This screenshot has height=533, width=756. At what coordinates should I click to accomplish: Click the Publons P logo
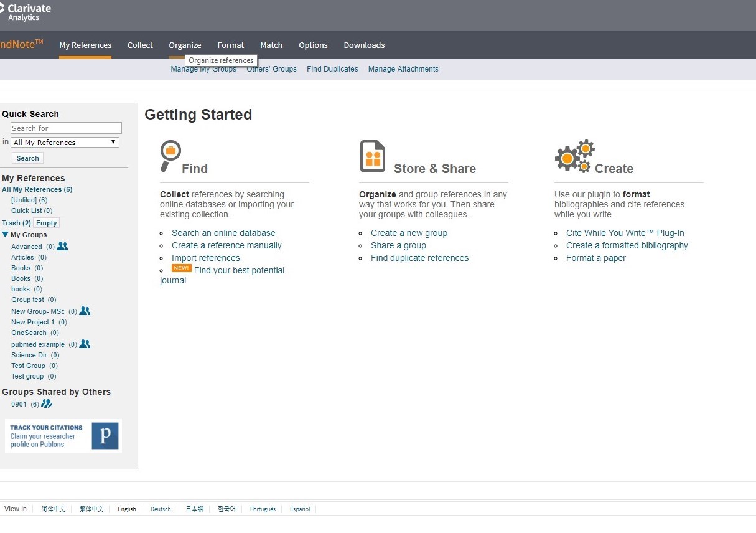coord(105,436)
